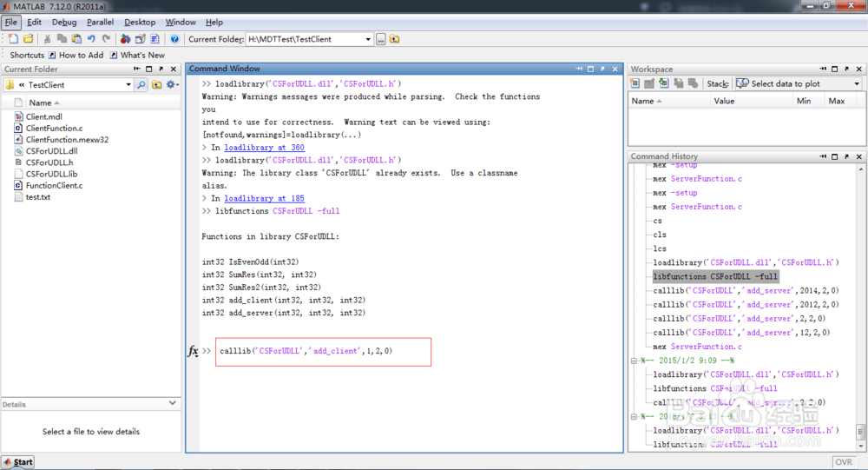The width and height of the screenshot is (868, 470).
Task: Search files with the Current Folder magnifier icon
Action: tap(141, 85)
